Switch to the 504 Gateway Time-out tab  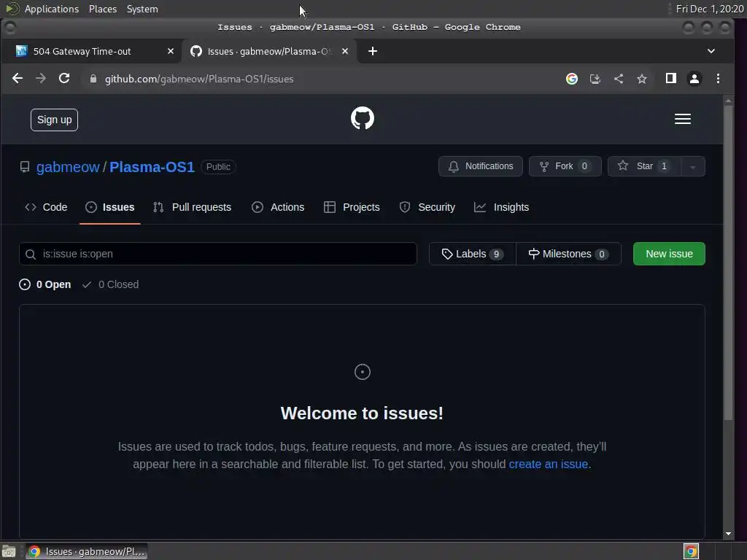[x=82, y=51]
